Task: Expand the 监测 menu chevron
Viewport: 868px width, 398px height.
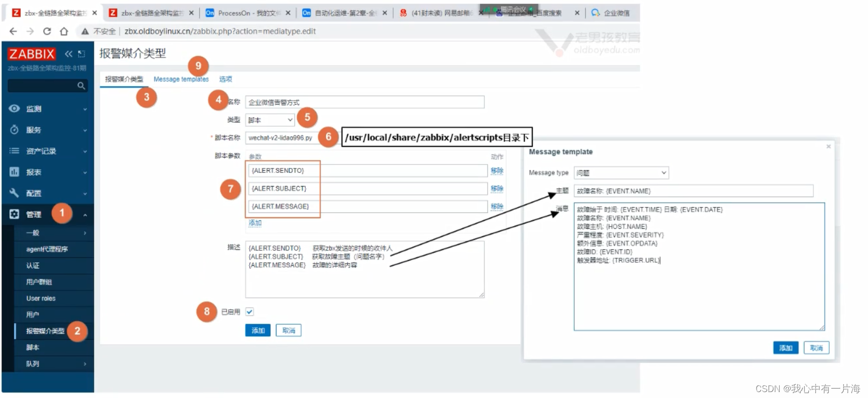Action: pyautogui.click(x=85, y=109)
